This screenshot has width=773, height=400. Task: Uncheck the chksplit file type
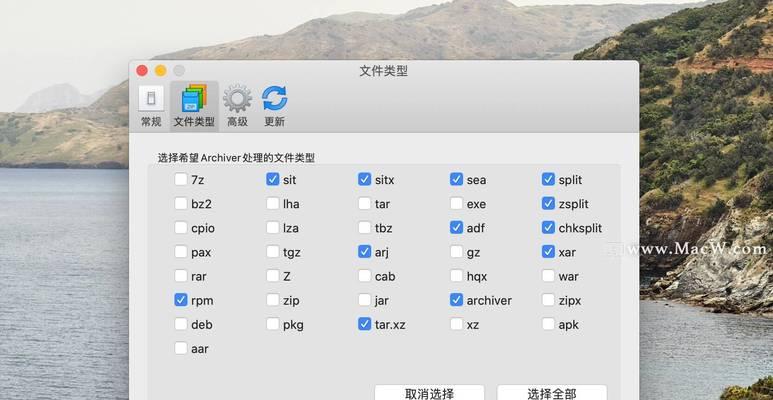(x=548, y=228)
